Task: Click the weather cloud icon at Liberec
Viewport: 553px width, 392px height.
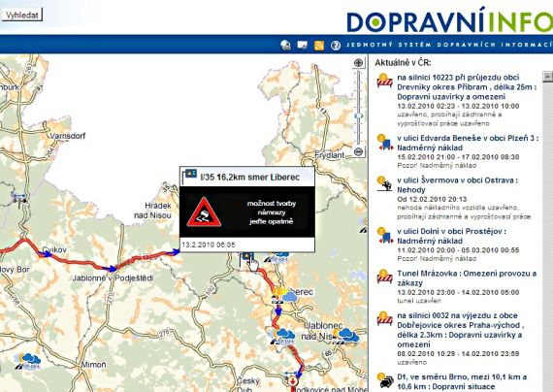Action: coord(289,297)
